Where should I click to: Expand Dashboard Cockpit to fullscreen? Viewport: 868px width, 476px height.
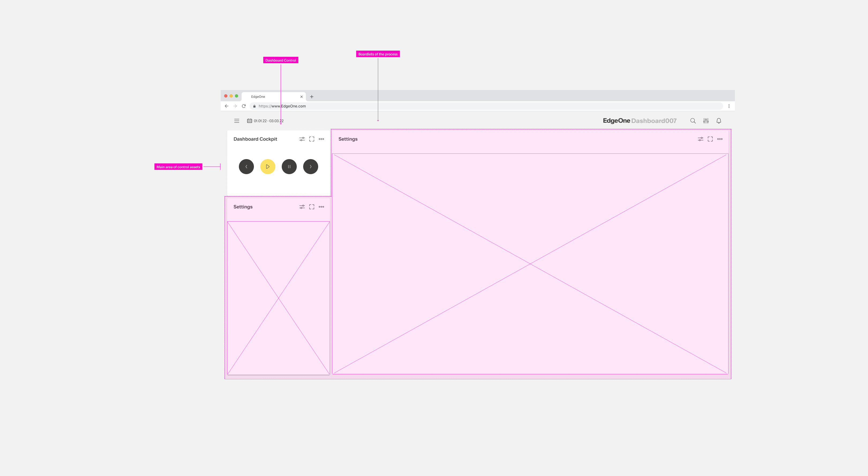[x=312, y=139]
